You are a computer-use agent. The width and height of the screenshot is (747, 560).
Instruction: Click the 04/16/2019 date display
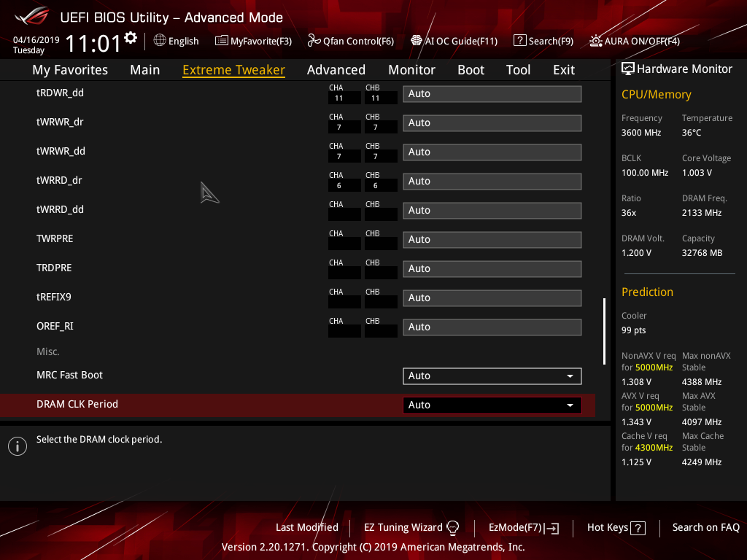click(36, 40)
